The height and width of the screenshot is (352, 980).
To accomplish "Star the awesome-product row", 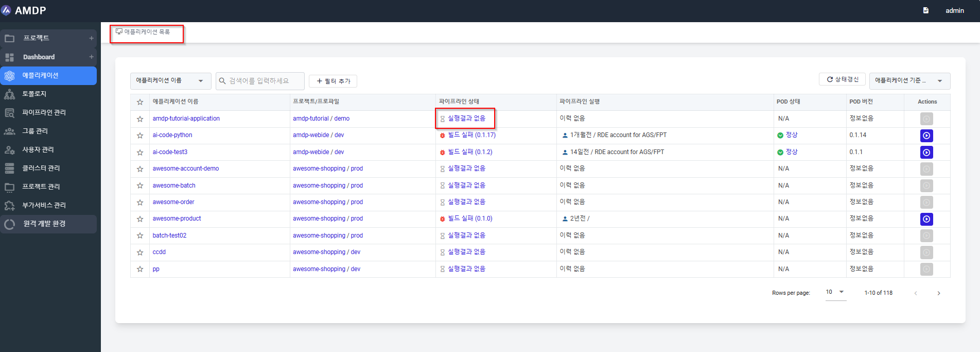I will [x=139, y=219].
